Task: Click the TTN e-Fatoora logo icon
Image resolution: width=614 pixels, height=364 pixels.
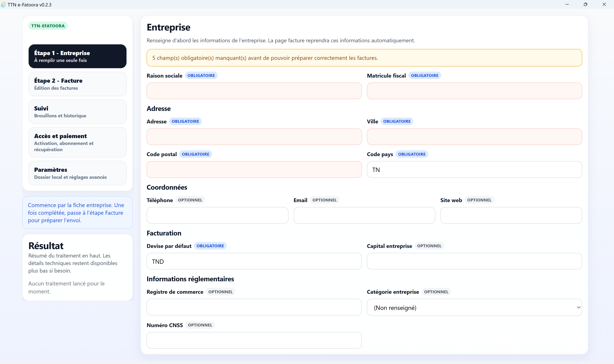Action: tap(3, 4)
